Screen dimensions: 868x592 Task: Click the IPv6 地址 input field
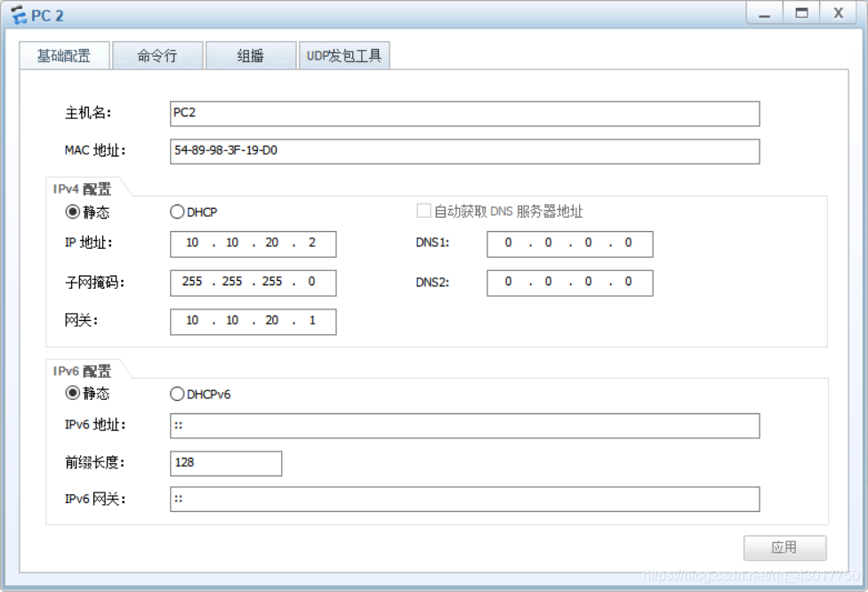pyautogui.click(x=465, y=426)
